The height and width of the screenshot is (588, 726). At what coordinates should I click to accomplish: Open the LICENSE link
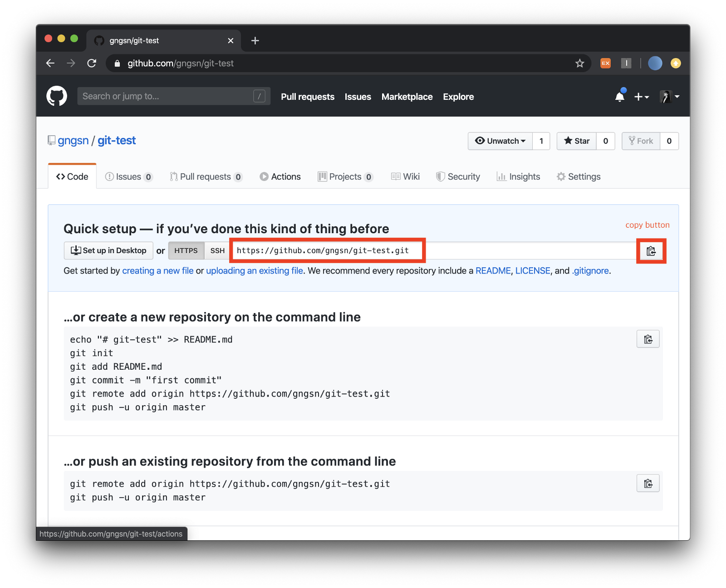[533, 271]
